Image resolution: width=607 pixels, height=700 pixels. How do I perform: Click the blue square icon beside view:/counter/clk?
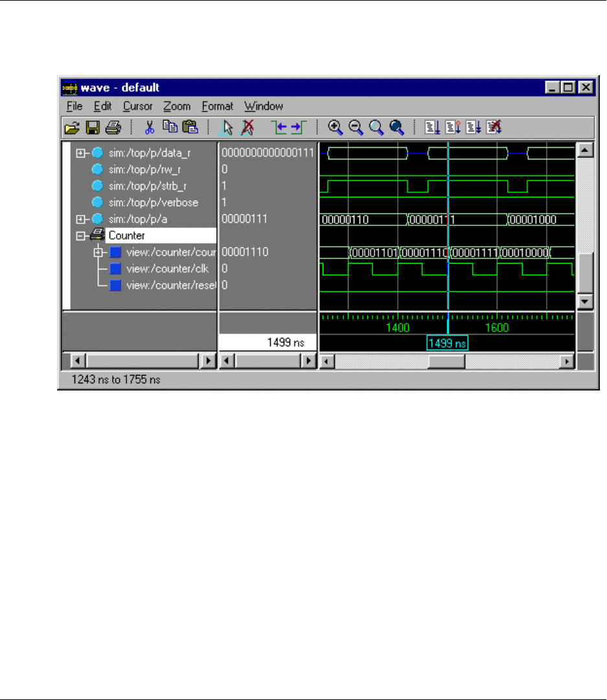tap(116, 269)
